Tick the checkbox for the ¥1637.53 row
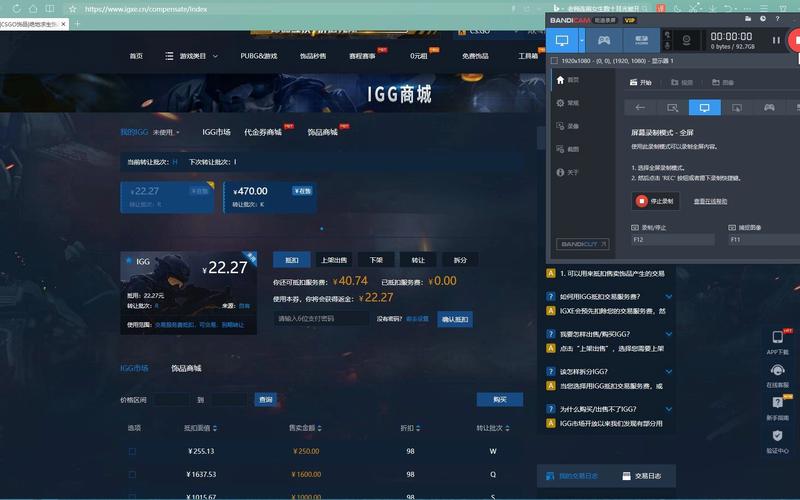 (131, 474)
